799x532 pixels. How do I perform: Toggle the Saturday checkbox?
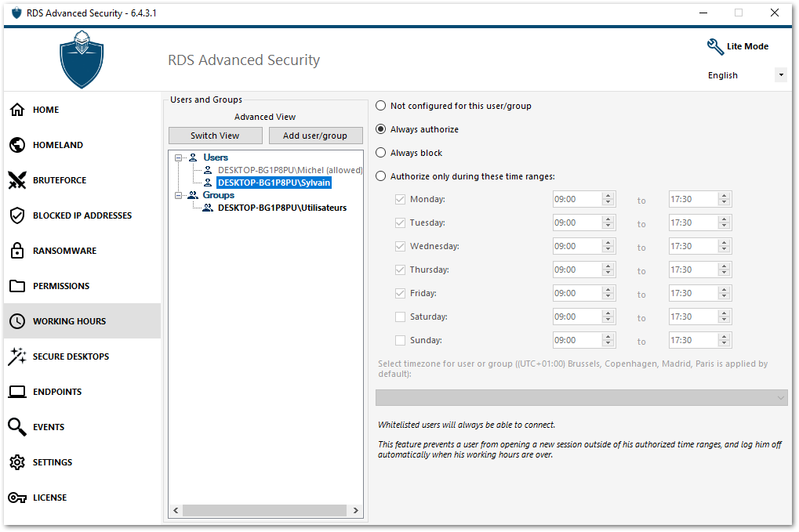(x=400, y=317)
